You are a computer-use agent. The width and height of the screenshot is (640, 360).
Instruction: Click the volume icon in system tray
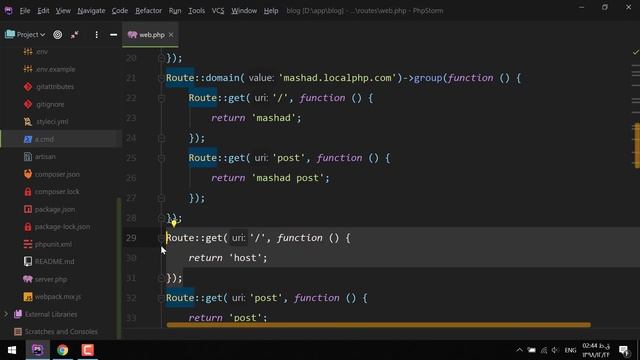click(555, 350)
